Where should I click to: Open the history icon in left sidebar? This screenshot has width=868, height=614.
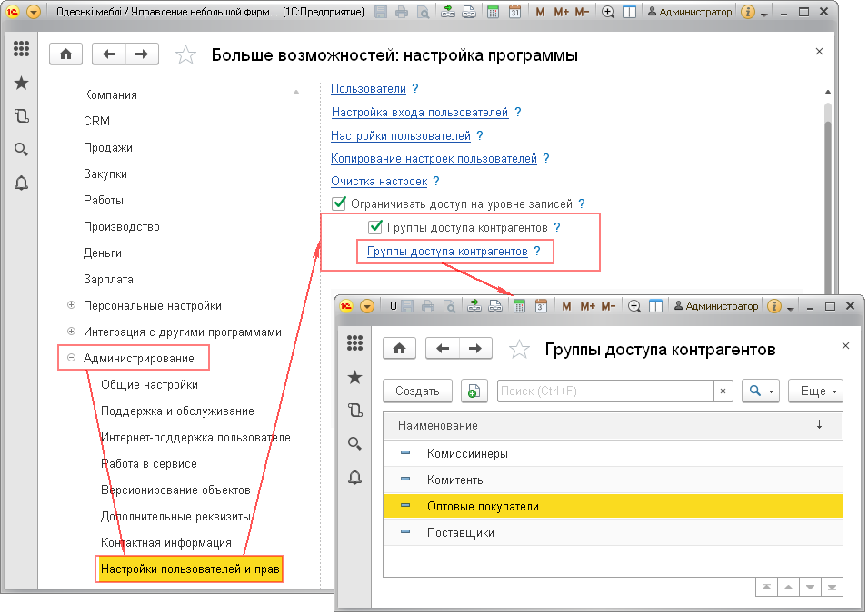click(x=22, y=116)
